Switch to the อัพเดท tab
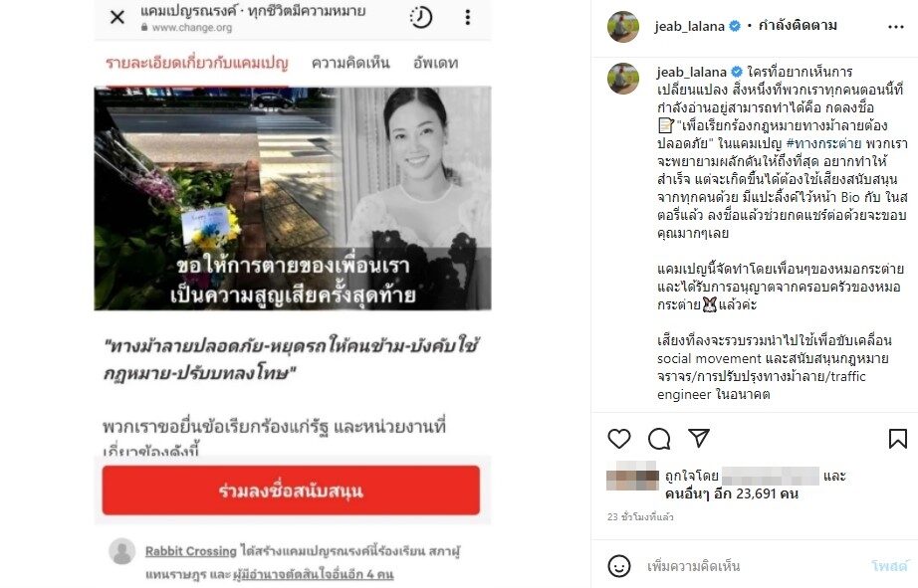 click(435, 63)
